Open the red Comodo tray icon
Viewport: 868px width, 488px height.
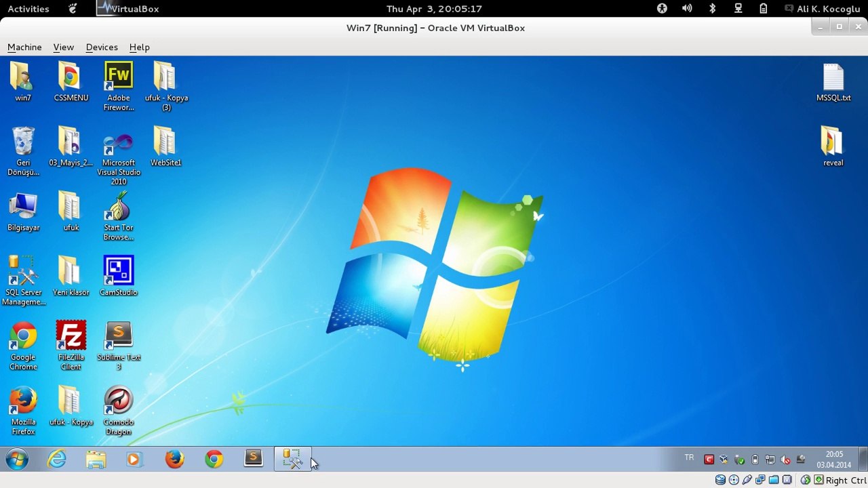pos(709,460)
